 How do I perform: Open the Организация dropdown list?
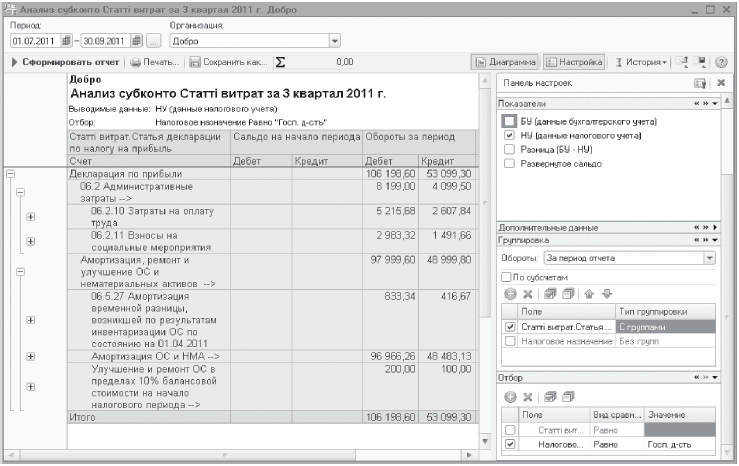click(x=335, y=42)
